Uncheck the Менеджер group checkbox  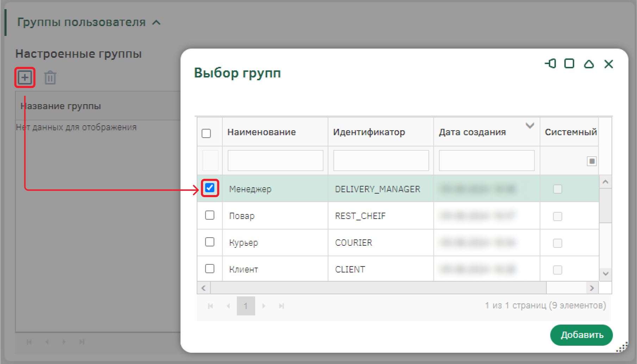tap(210, 188)
